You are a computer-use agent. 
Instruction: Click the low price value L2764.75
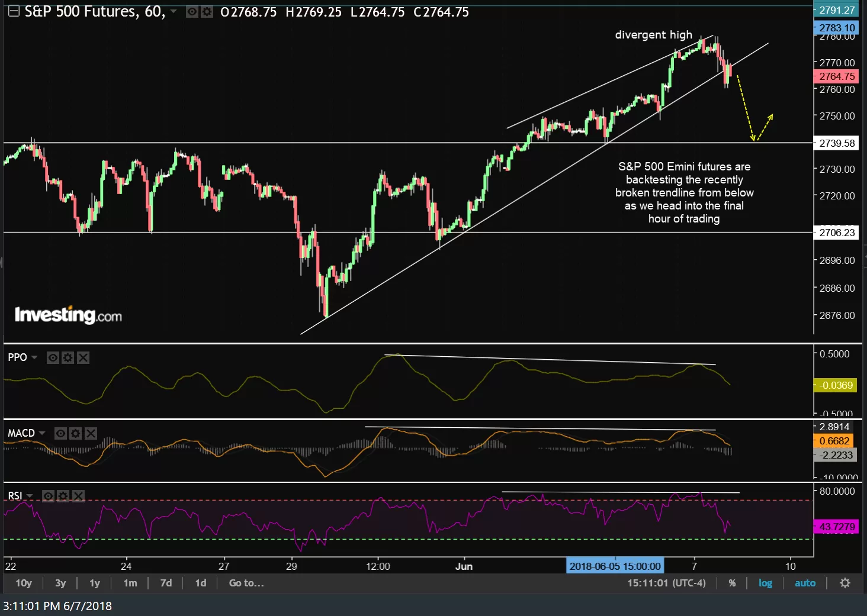[377, 12]
